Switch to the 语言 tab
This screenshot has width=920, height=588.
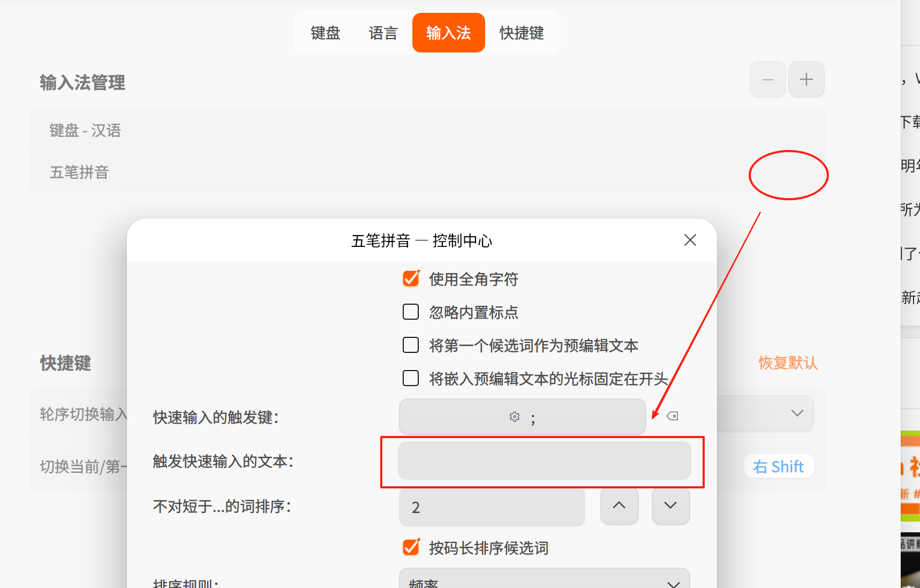point(383,33)
